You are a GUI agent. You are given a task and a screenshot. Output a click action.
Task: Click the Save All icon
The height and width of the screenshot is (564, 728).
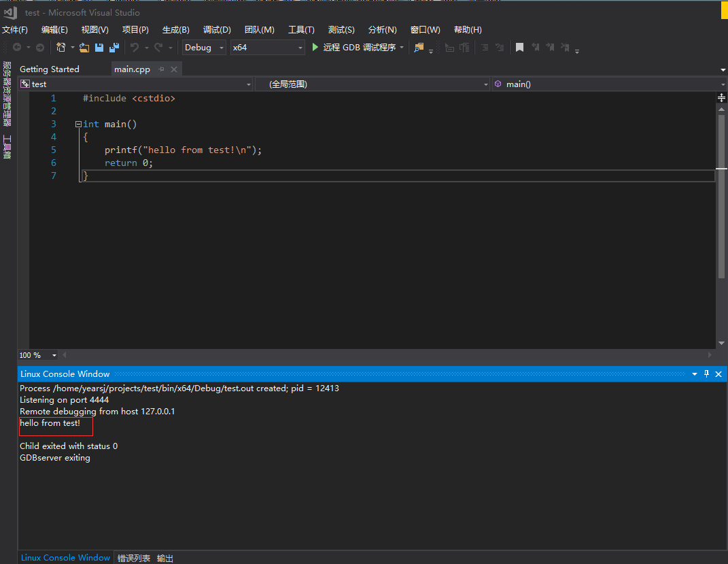(114, 48)
